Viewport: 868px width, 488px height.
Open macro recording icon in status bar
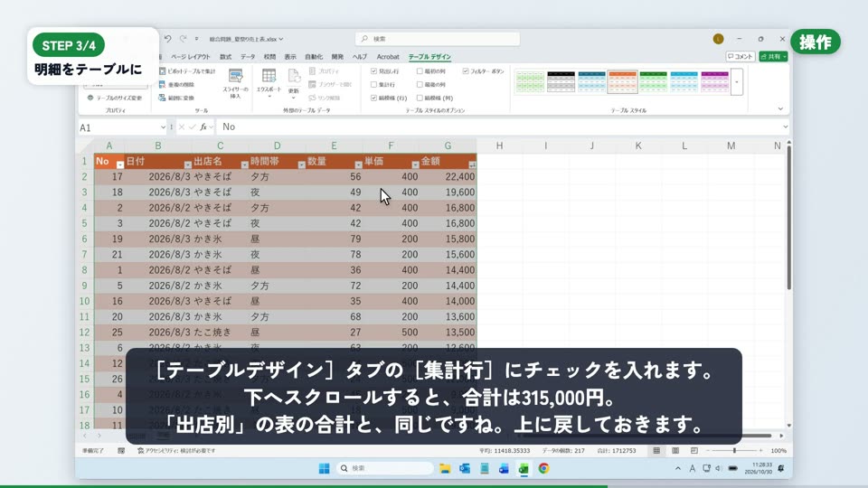pyautogui.click(x=121, y=451)
